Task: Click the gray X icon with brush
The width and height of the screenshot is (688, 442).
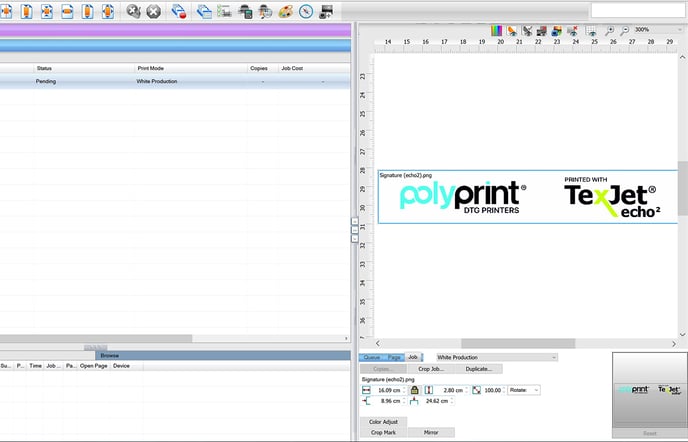Action: pos(133,11)
